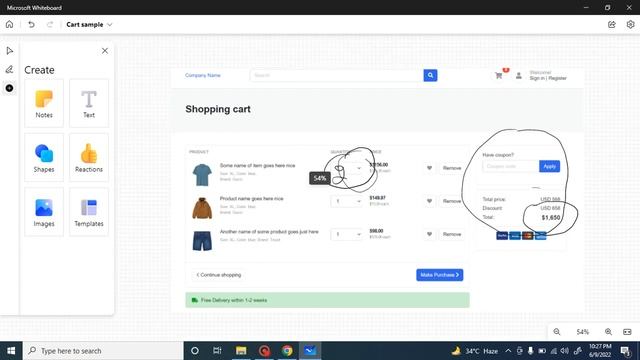Open File Explorer from taskbar

coord(241,351)
